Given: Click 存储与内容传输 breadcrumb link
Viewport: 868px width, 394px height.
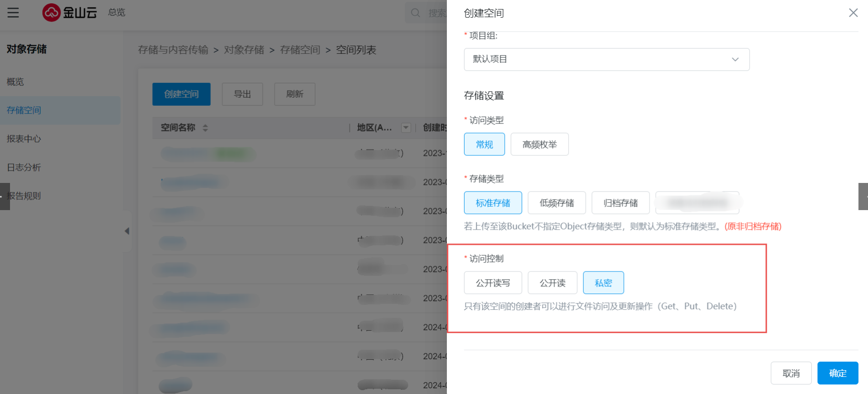Looking at the screenshot, I should [x=173, y=50].
